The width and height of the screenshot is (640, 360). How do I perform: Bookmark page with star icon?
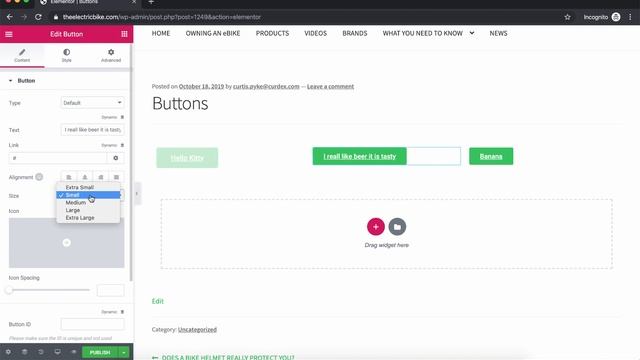(x=567, y=17)
